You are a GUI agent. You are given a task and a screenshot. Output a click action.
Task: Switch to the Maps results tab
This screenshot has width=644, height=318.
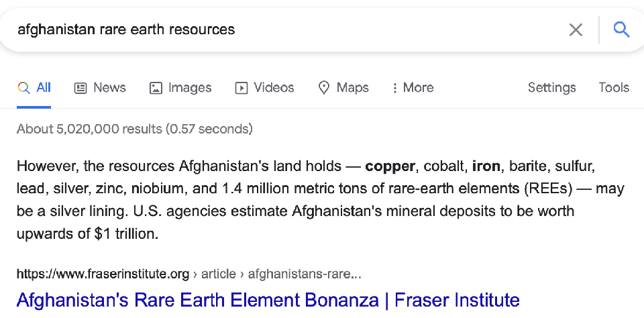(352, 88)
